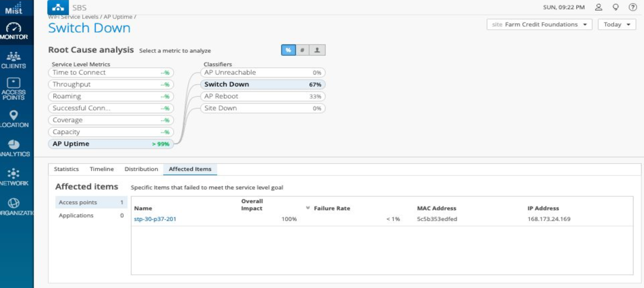
Task: Sort by Failure Rate column arrow
Action: point(308,208)
